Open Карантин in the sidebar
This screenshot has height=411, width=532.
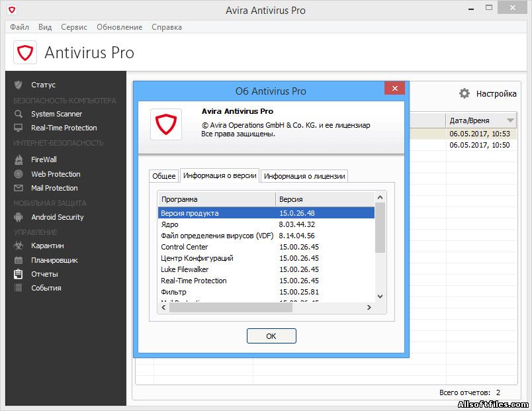[x=48, y=246]
